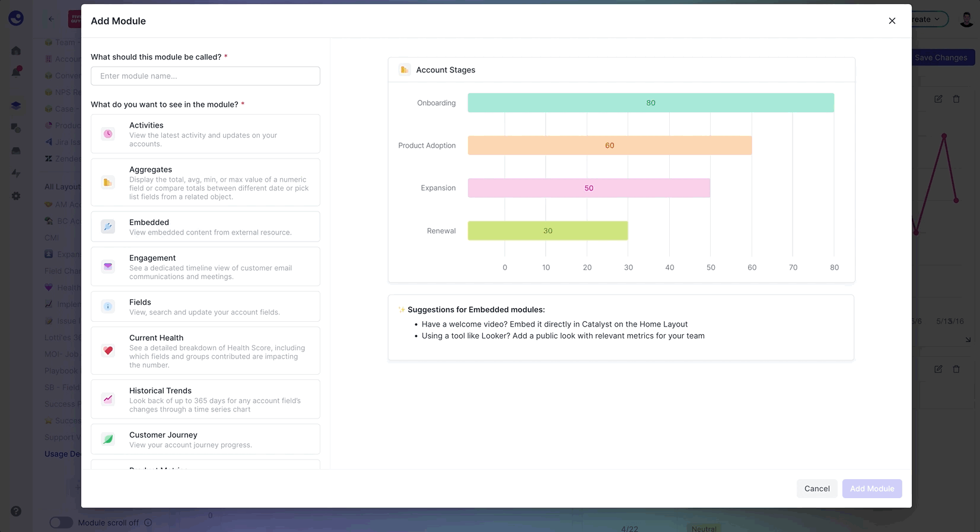The image size is (980, 532).
Task: Click the Activities clock icon
Action: tap(108, 134)
